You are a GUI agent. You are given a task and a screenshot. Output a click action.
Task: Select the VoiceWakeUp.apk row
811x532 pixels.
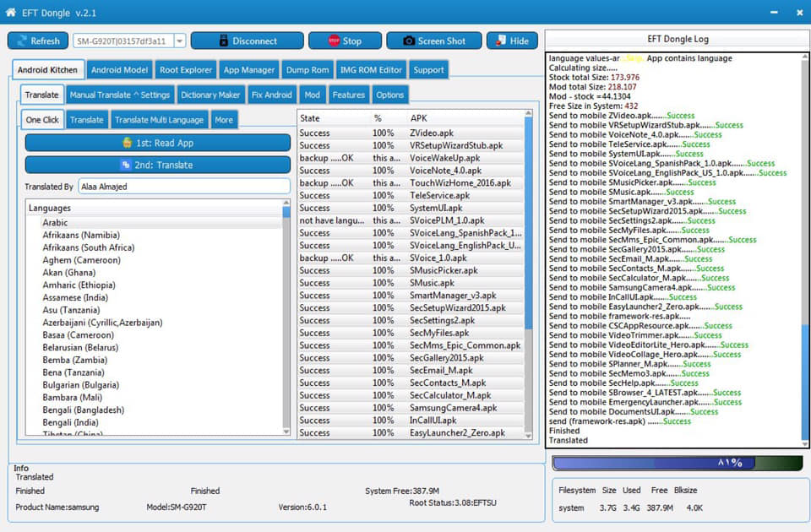click(411, 158)
